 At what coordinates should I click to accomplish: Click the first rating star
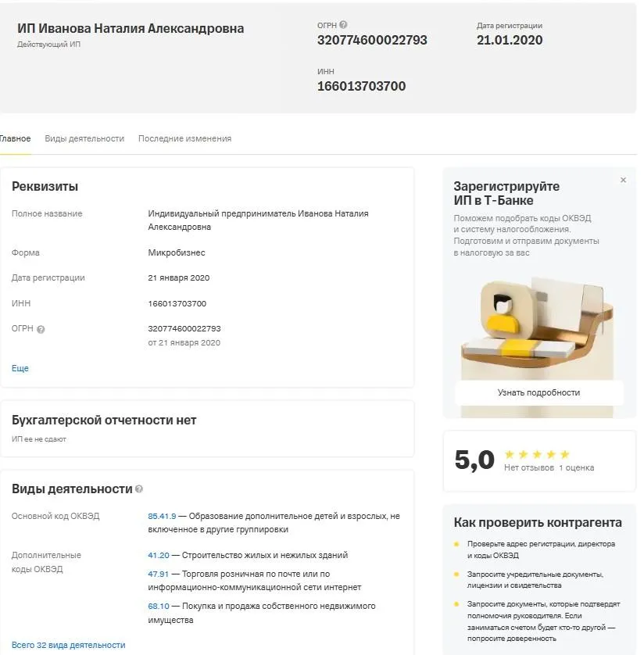coord(509,454)
